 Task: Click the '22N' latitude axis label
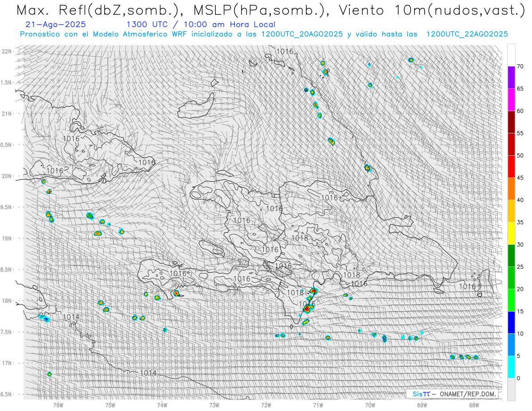(7, 51)
